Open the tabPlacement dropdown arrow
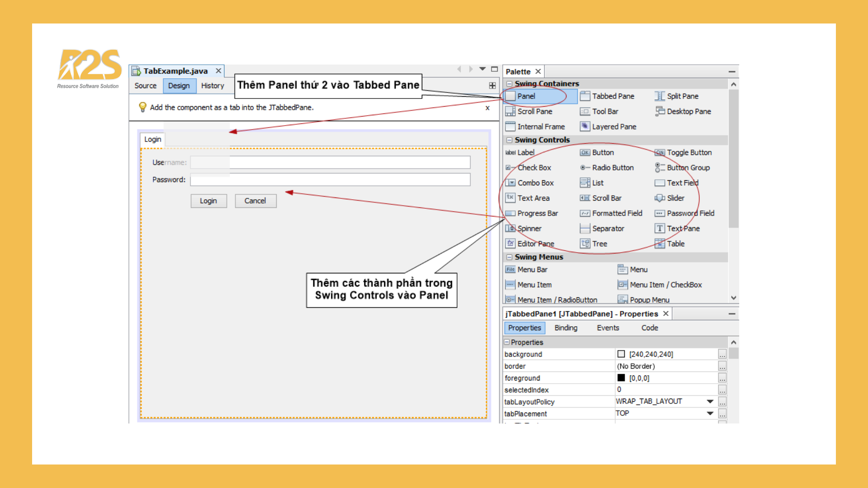 [710, 413]
